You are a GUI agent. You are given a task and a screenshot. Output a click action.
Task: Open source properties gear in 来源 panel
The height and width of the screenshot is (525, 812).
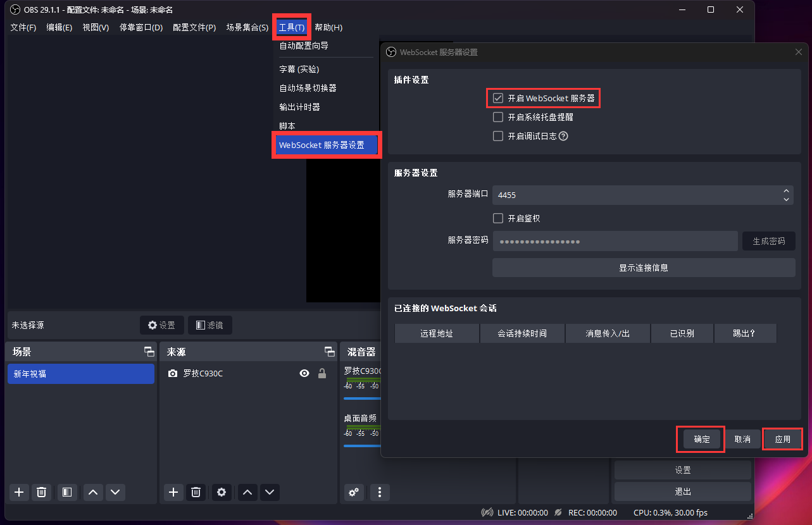coord(222,492)
